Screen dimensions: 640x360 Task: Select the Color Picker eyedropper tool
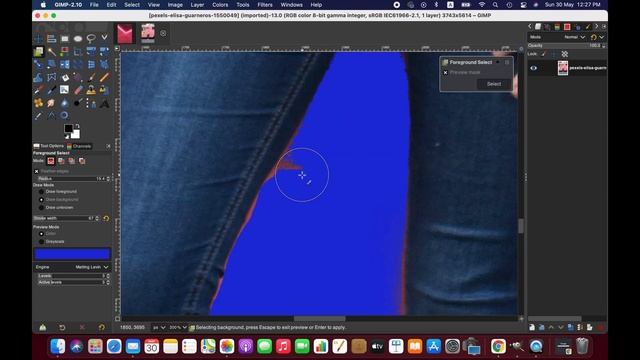point(38,116)
